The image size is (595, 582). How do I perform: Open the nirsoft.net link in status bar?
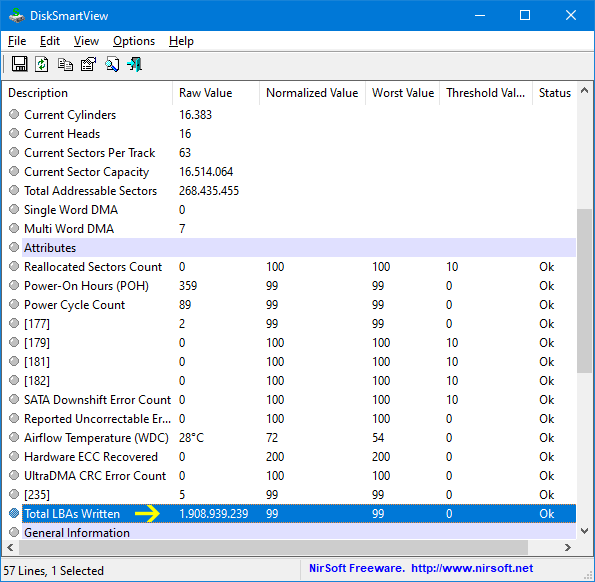(x=472, y=568)
